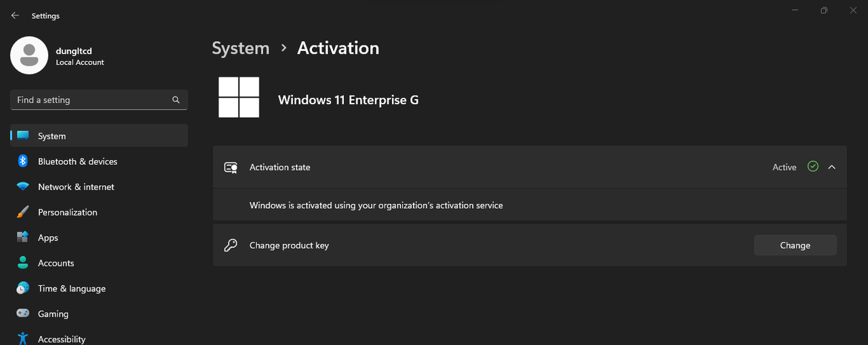The height and width of the screenshot is (345, 868).
Task: Click the Personalization paintbrush icon
Action: [23, 212]
